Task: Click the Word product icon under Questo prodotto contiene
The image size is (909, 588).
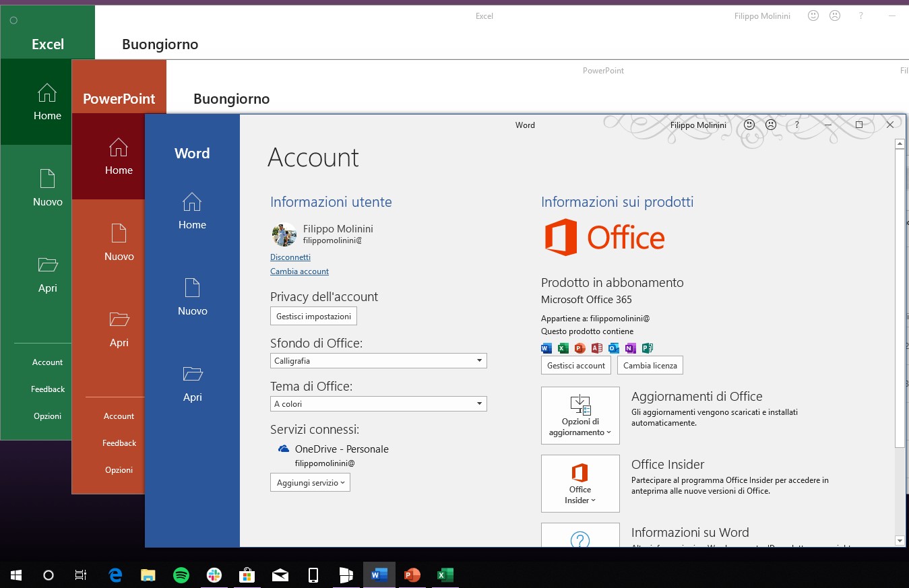Action: [546, 348]
